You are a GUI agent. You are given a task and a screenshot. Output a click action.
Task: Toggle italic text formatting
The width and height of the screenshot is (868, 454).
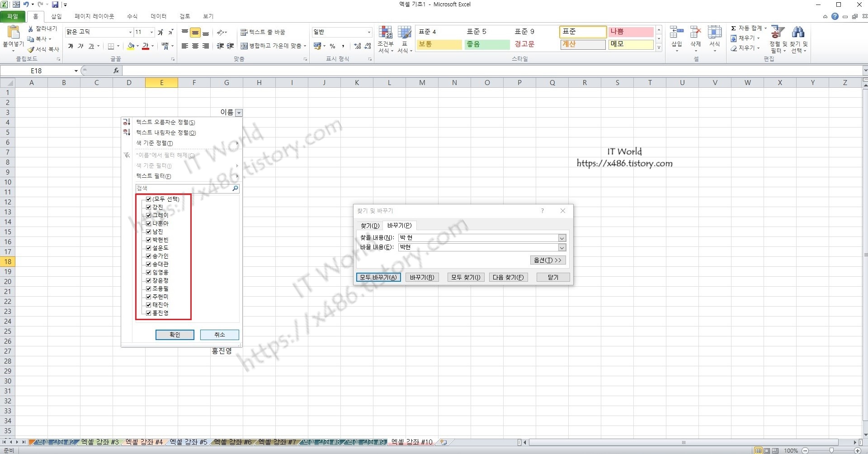81,46
